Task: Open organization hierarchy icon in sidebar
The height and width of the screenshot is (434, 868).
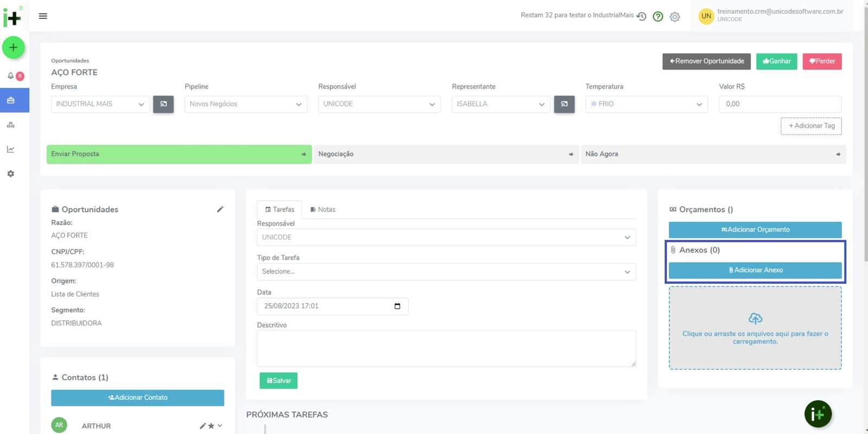Action: [x=11, y=125]
